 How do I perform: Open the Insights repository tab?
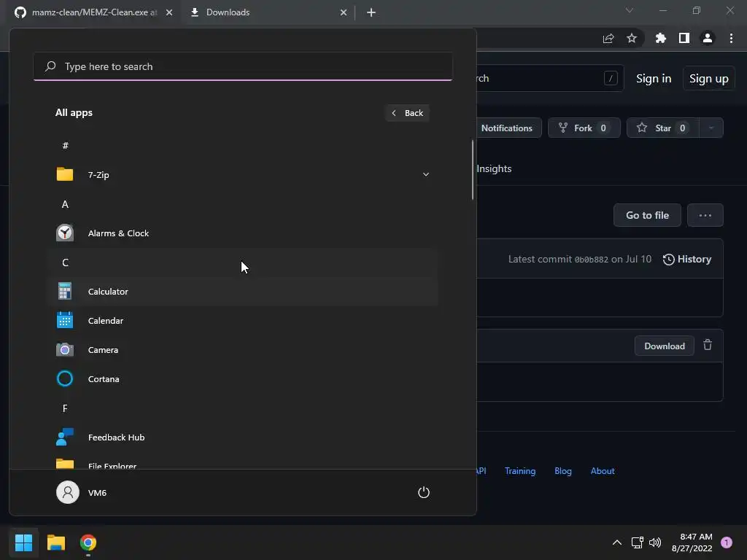[x=494, y=168]
